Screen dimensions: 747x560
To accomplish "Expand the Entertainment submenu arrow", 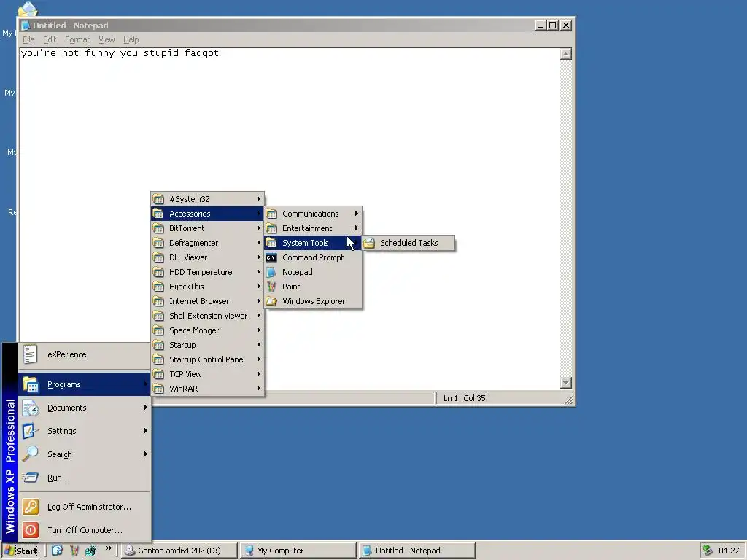I will coord(356,228).
